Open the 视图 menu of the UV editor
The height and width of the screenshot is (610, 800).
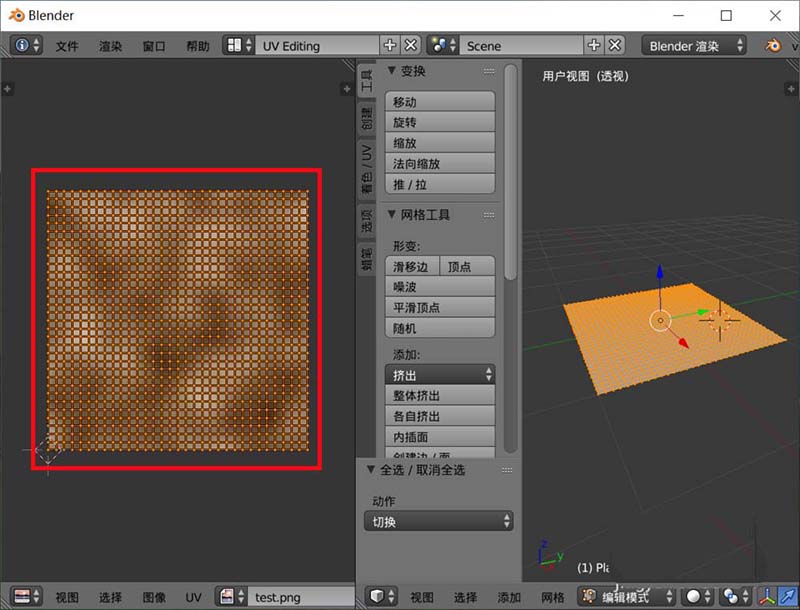(x=67, y=597)
